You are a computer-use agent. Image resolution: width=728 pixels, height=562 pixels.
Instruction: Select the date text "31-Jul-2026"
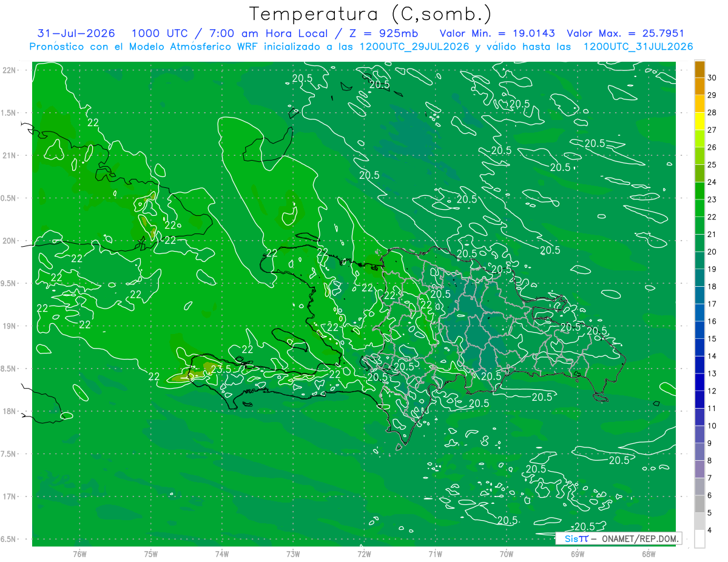tap(76, 33)
